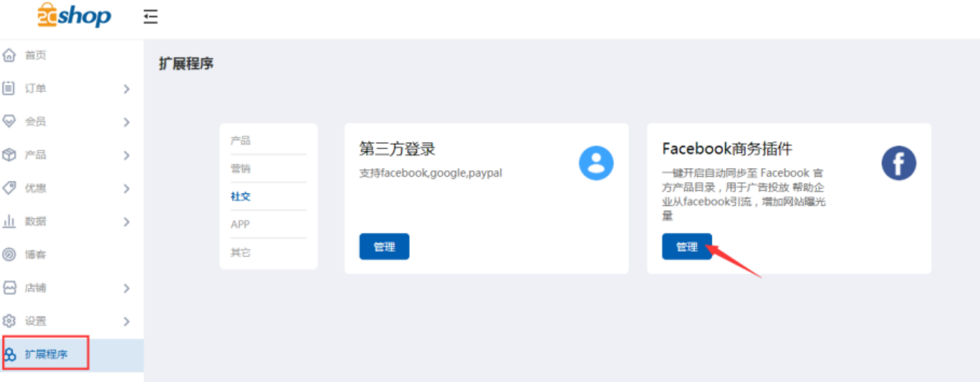Viewport: 980px width, 382px height.
Task: Toggle the sidebar collapse hamburger icon
Action: (150, 17)
